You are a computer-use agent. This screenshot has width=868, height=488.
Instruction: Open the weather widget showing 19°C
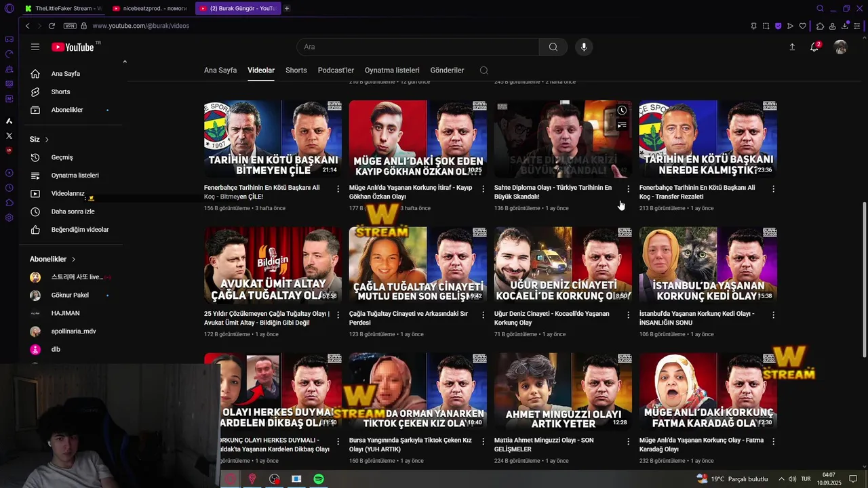click(732, 479)
